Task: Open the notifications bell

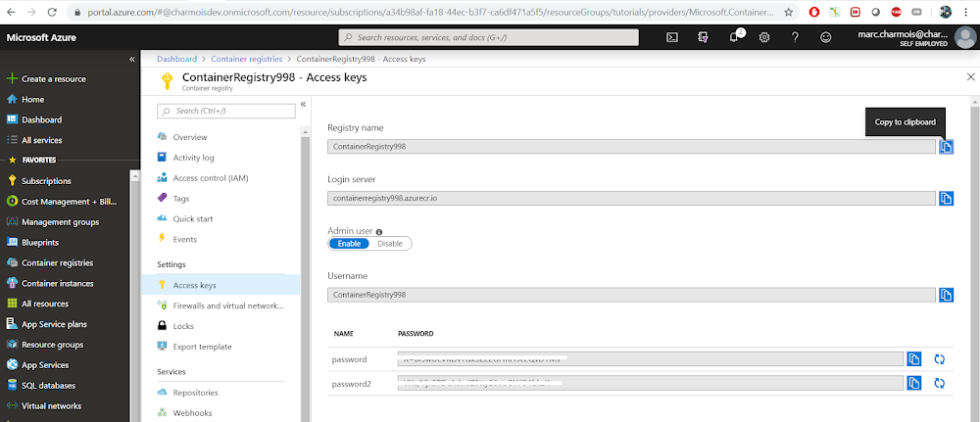Action: [734, 37]
